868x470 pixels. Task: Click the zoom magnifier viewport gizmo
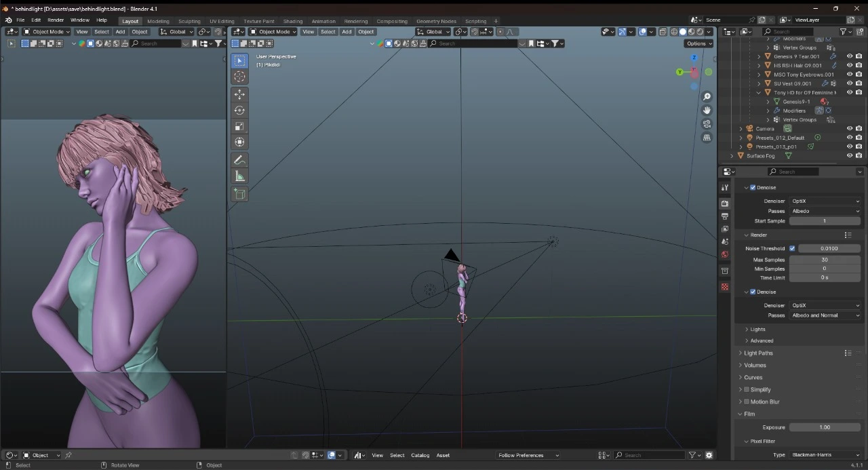point(707,97)
